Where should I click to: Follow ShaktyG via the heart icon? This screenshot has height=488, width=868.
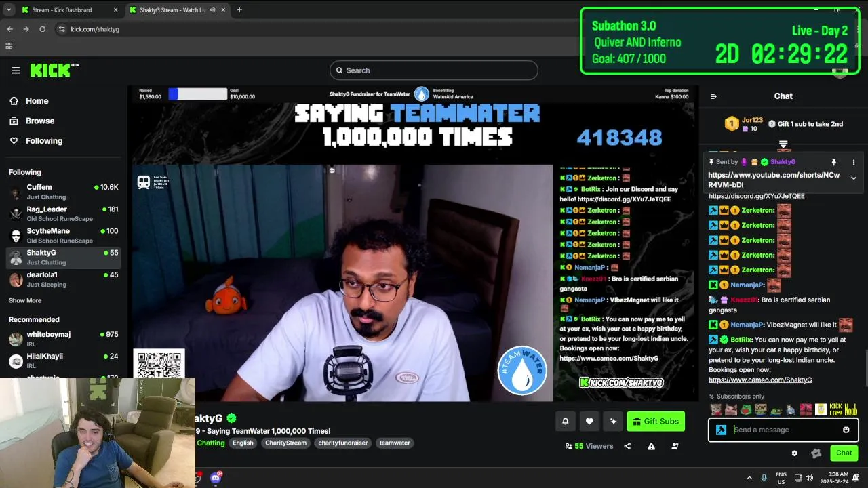pyautogui.click(x=589, y=422)
